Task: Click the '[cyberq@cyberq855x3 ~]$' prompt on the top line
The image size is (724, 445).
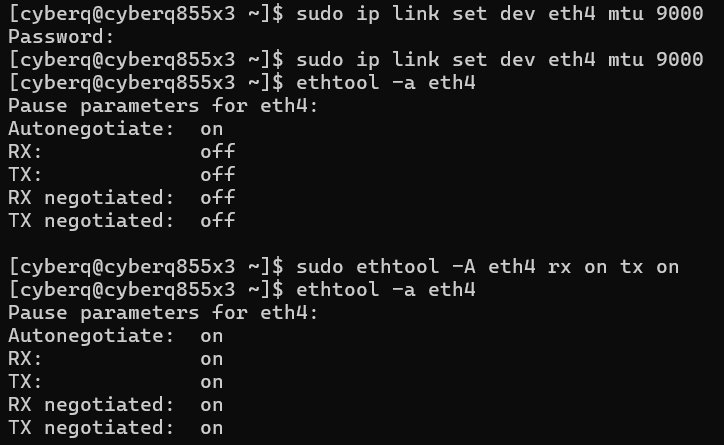Action: [x=145, y=14]
